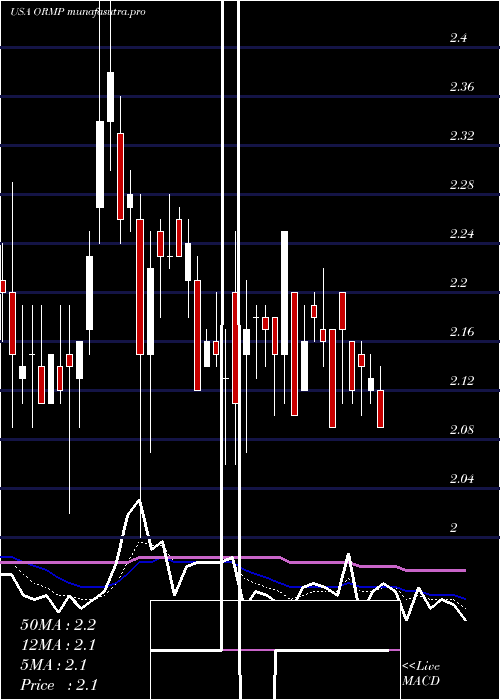Click the tall white candlestick reaching 2.25 at mid-right
500x700 pixels.
(284, 293)
